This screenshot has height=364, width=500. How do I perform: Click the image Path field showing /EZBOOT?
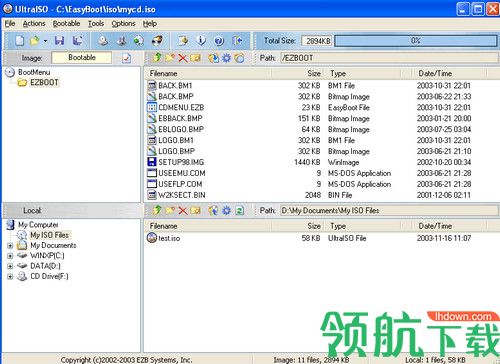(x=389, y=58)
